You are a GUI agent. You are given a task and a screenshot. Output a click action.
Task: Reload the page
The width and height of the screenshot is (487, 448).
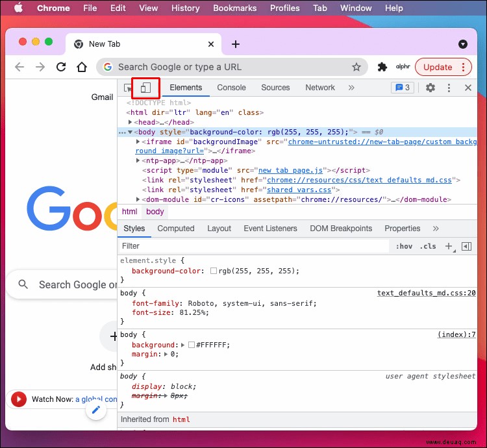(61, 67)
